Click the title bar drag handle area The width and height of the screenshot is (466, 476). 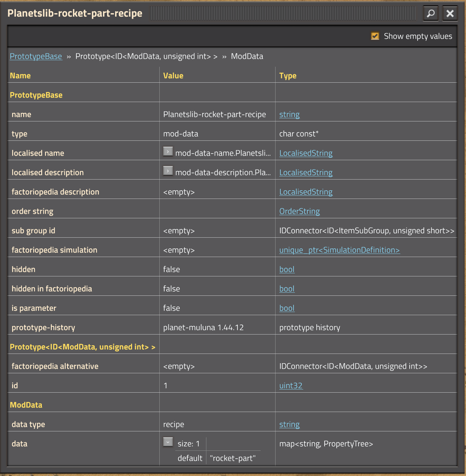[x=283, y=13]
